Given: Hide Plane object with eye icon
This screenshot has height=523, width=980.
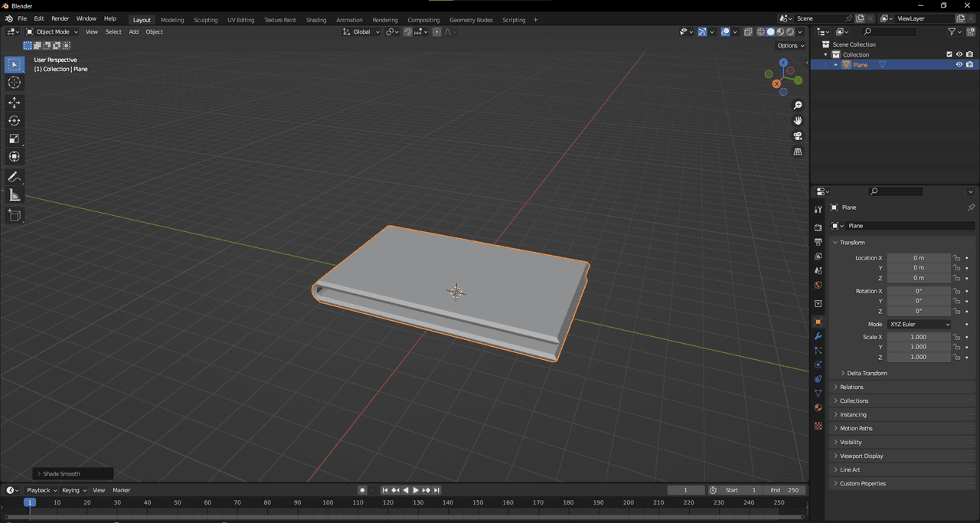Looking at the screenshot, I should pyautogui.click(x=959, y=65).
